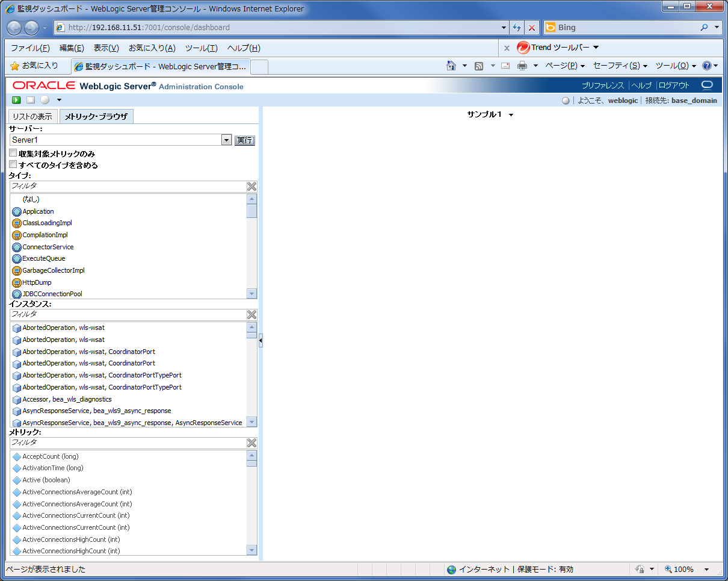Open the サンプル1 view dropdown
728x581 pixels.
[511, 115]
